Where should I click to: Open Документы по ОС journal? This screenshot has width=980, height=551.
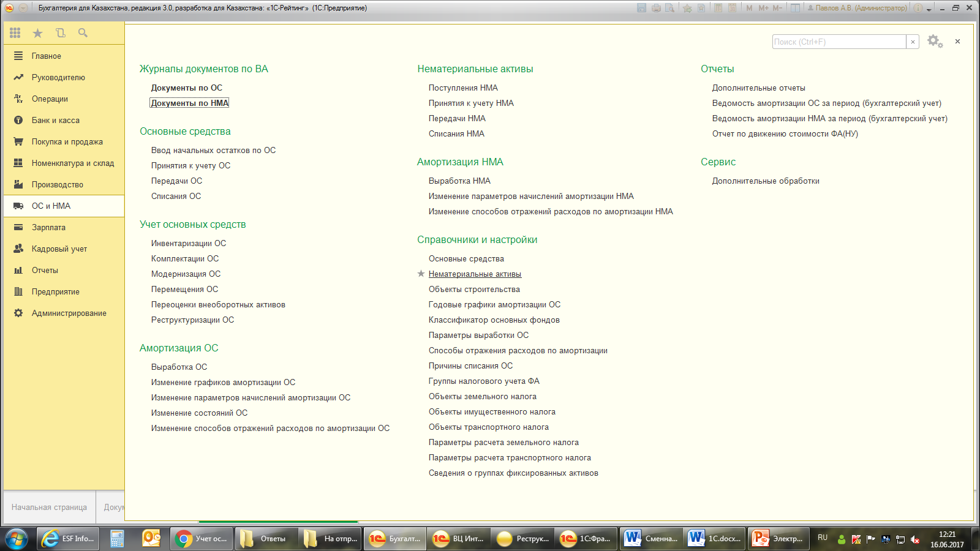(187, 88)
